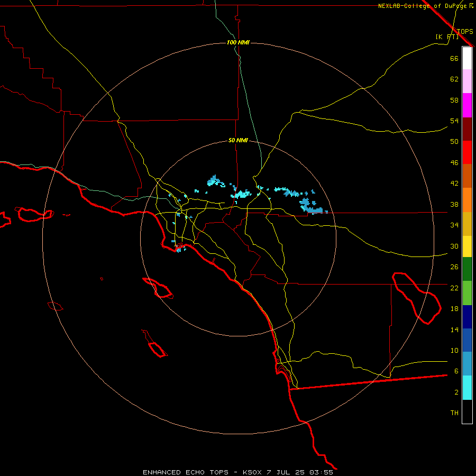This screenshot has height=476, width=476.
Task: Click the TH threshold legend label
Action: (454, 413)
